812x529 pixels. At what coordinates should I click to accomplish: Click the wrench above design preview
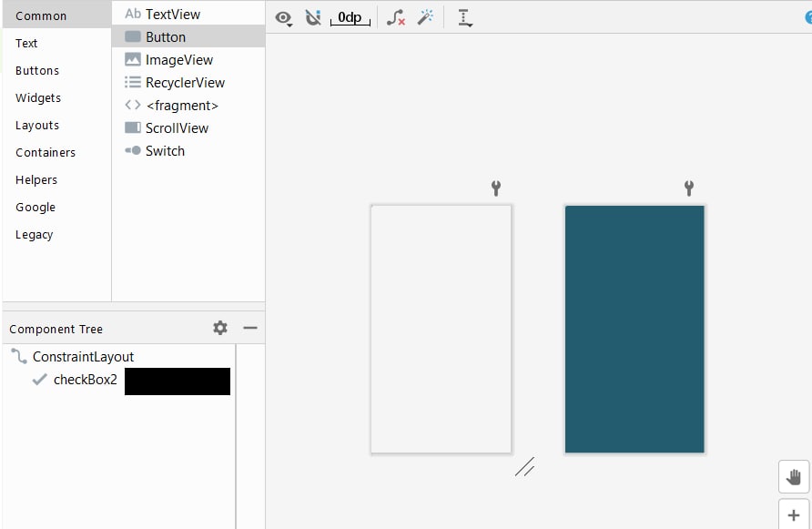[x=496, y=188]
